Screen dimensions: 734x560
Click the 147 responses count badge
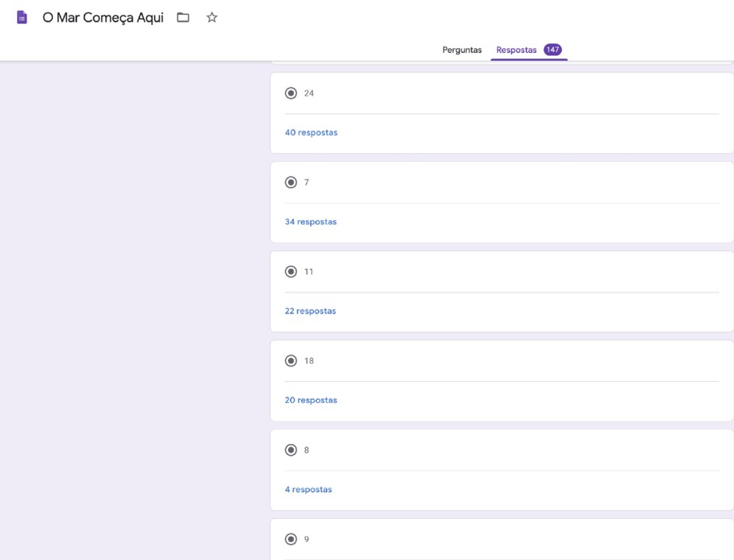tap(553, 50)
